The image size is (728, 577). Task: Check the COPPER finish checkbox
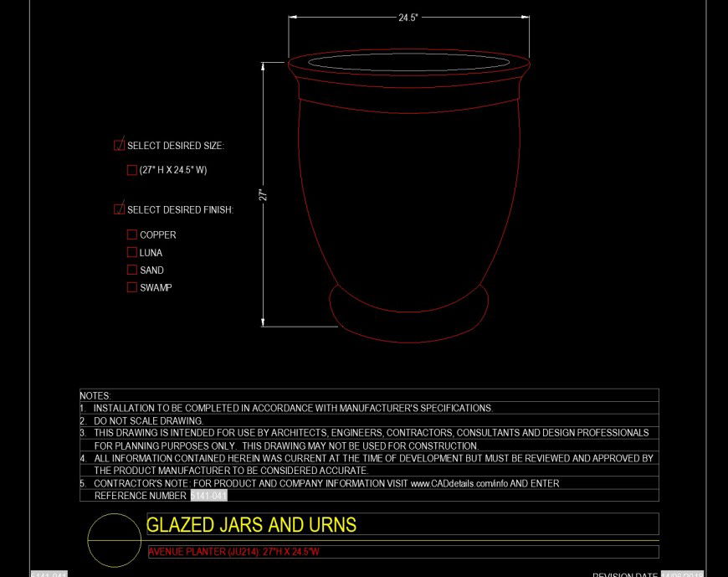tap(131, 235)
